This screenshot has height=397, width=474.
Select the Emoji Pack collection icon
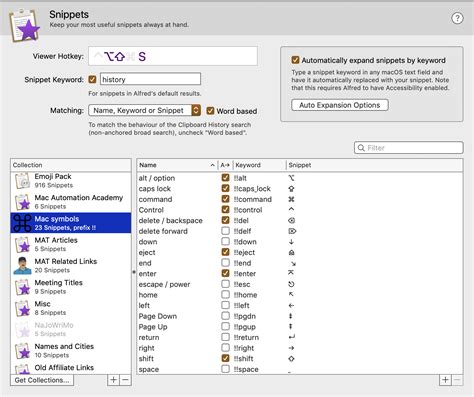[23, 181]
